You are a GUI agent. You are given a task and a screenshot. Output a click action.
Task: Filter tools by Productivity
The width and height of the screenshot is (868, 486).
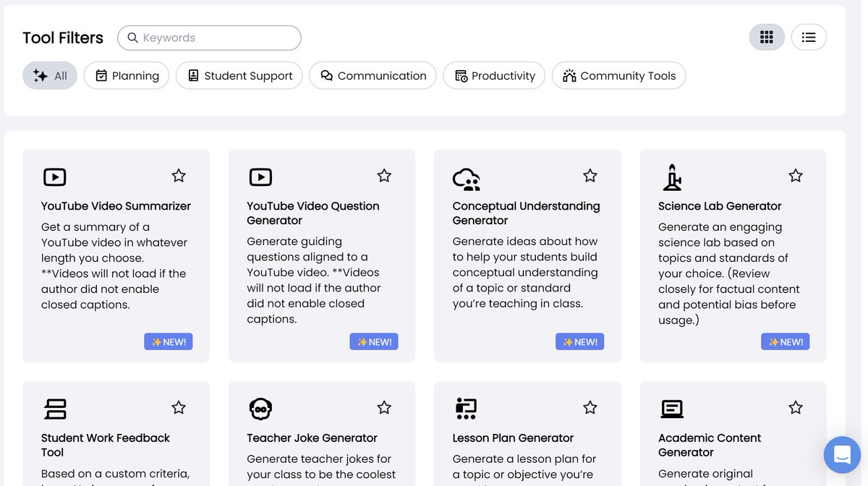click(494, 75)
